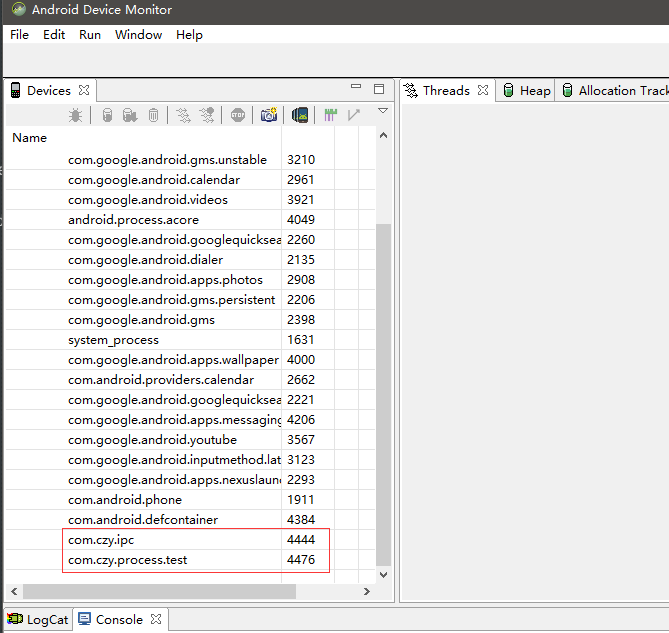
Task: Select the system_process entry
Action: click(x=113, y=340)
